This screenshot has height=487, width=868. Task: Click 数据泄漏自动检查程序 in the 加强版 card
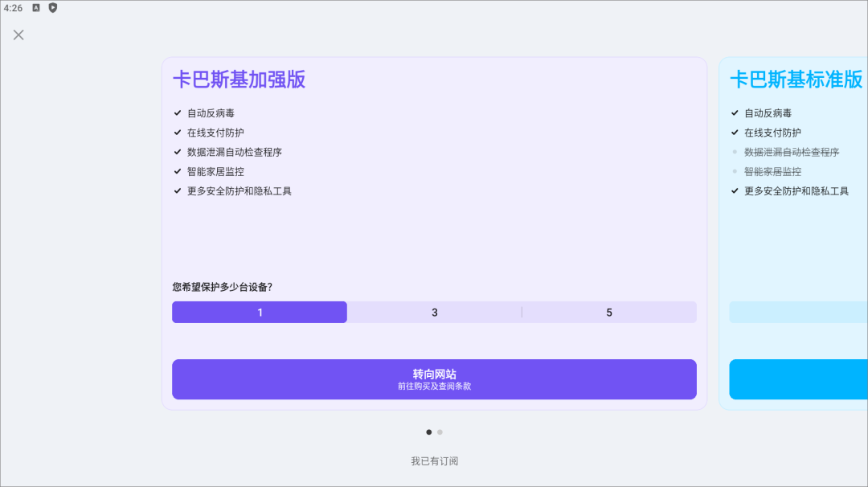[x=235, y=152]
